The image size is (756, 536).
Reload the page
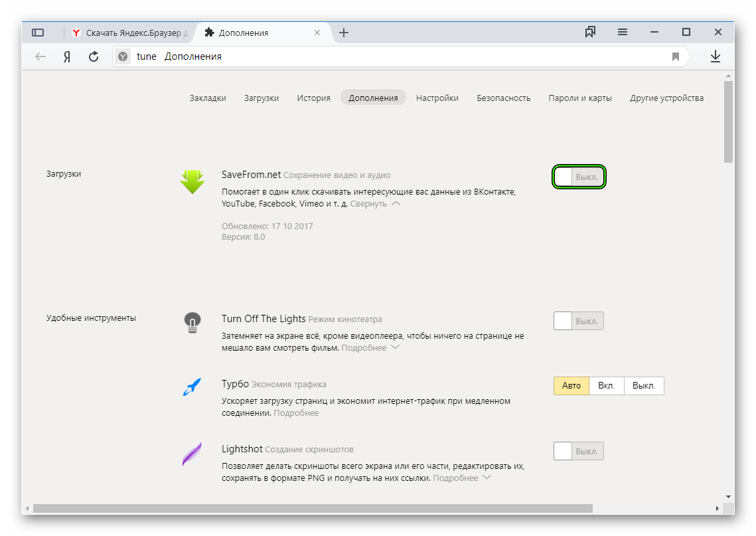click(94, 56)
